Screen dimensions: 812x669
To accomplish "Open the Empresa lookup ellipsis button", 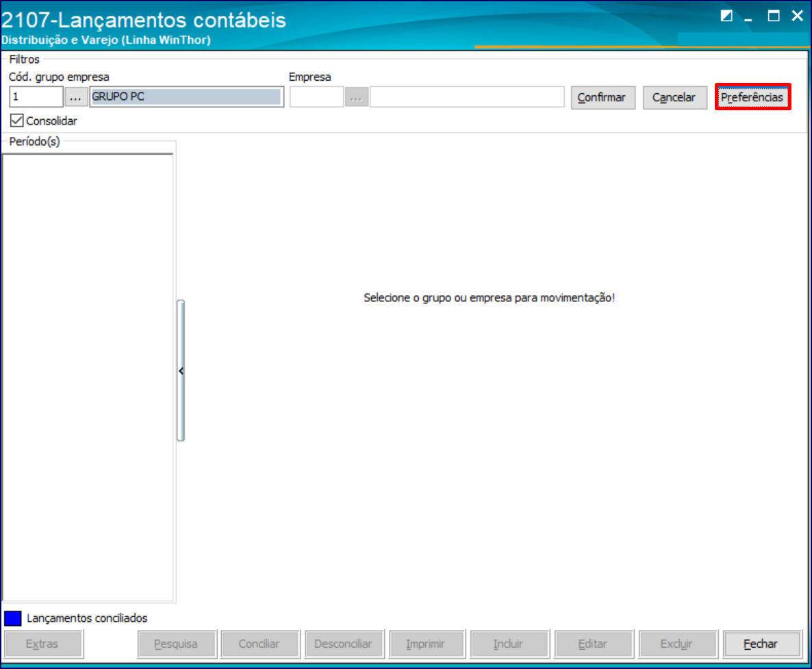I will click(356, 97).
